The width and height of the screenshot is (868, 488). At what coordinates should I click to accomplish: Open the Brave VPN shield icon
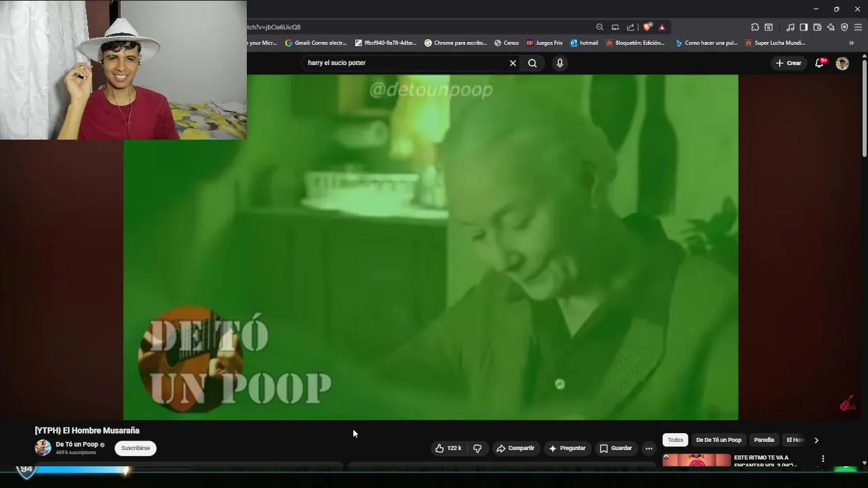click(x=844, y=27)
